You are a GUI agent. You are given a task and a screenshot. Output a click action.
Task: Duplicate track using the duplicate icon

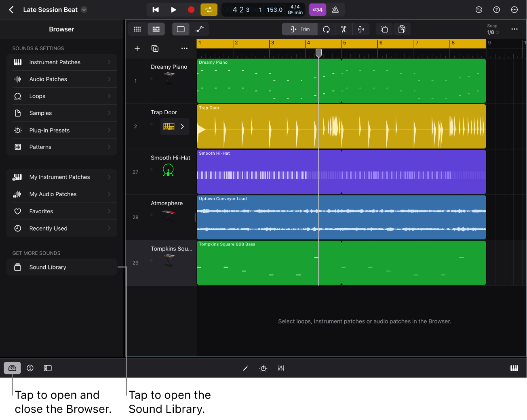[x=155, y=48]
